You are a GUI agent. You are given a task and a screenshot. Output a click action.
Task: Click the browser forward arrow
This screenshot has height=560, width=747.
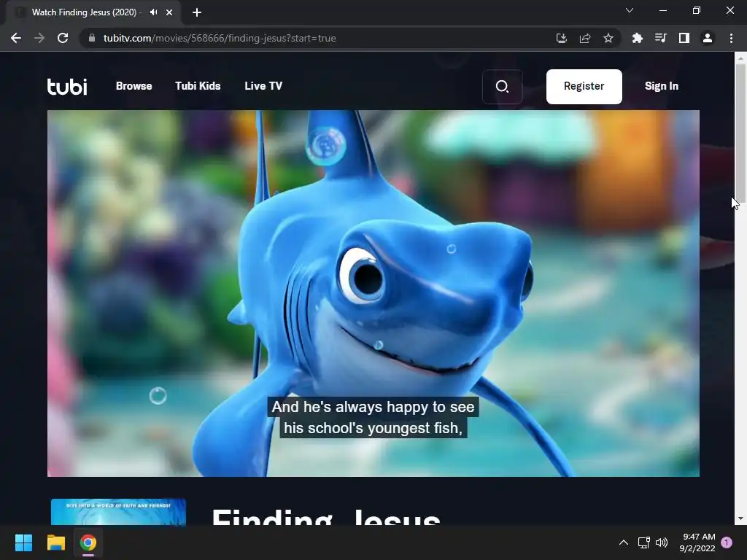(x=39, y=38)
